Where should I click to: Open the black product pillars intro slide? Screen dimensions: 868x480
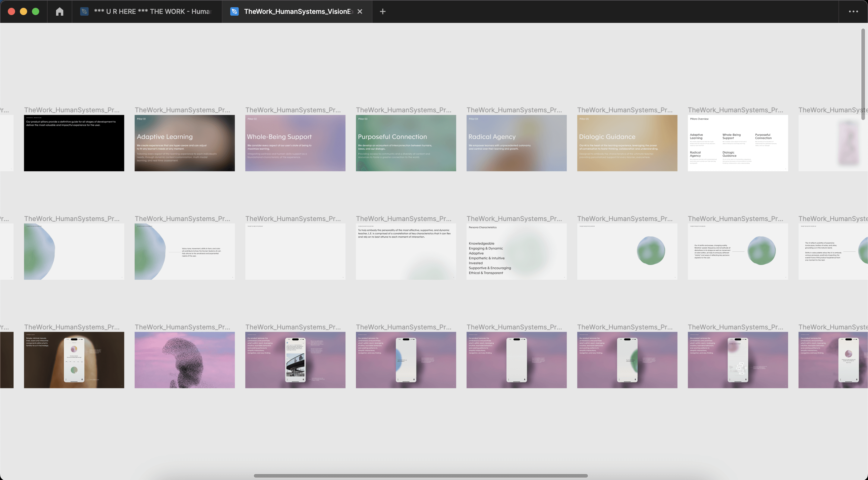[x=74, y=143]
